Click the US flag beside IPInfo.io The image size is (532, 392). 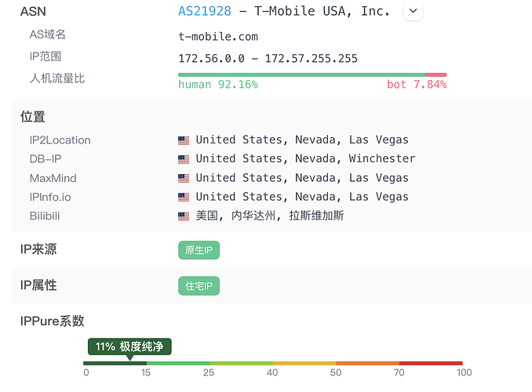[x=184, y=197]
